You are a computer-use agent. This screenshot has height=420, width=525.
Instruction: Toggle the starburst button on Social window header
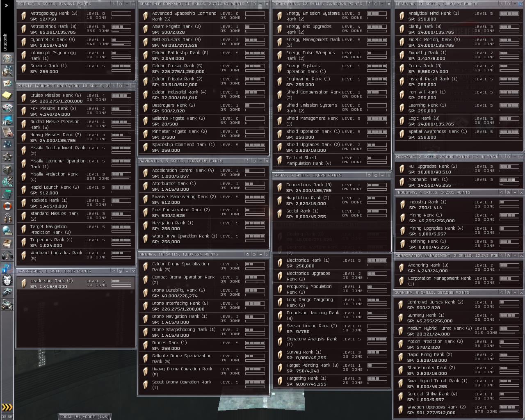[x=370, y=175]
